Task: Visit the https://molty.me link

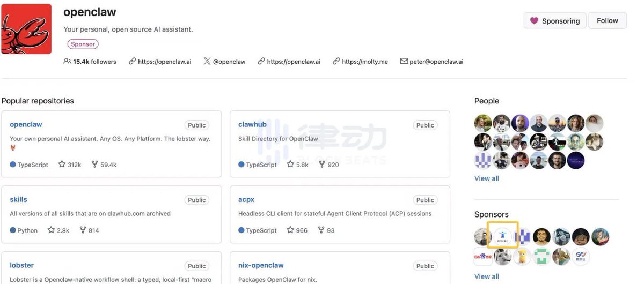Action: (x=360, y=62)
